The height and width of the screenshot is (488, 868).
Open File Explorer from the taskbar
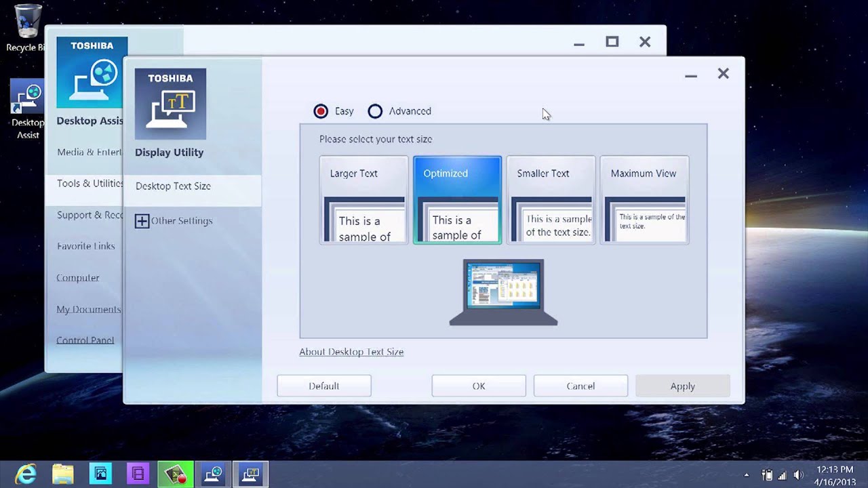pos(63,473)
